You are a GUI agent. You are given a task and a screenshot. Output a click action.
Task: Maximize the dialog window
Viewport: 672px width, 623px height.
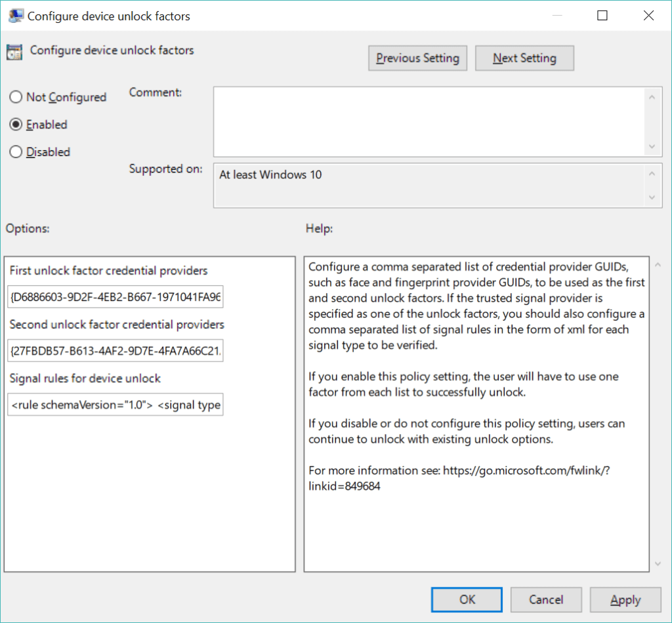602,16
